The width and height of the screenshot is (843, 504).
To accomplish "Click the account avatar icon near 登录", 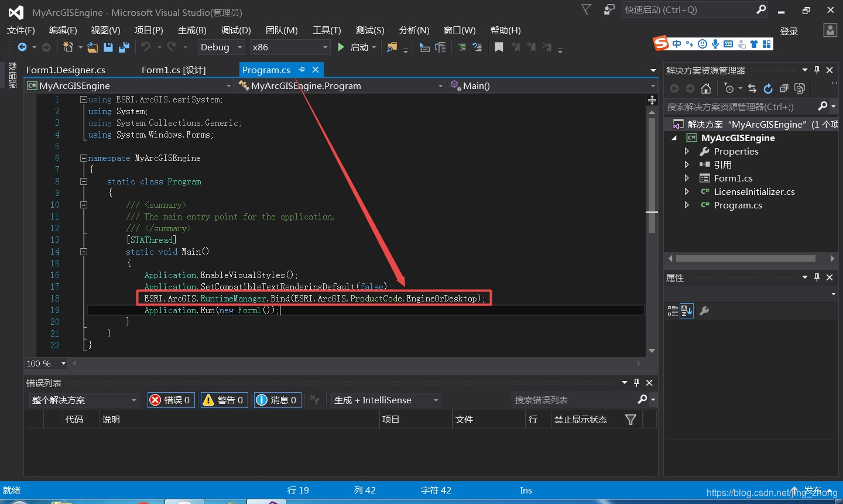I will (x=830, y=30).
